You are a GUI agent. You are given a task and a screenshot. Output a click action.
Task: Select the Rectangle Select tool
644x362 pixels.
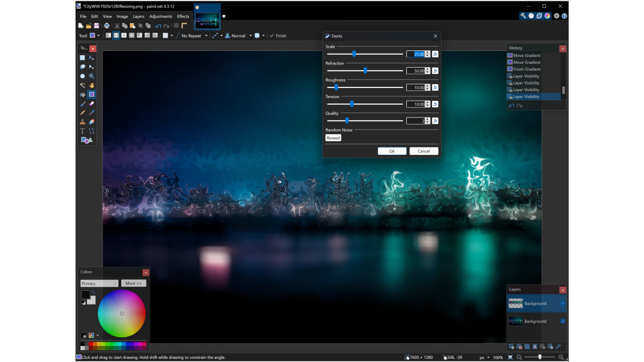[x=82, y=57]
